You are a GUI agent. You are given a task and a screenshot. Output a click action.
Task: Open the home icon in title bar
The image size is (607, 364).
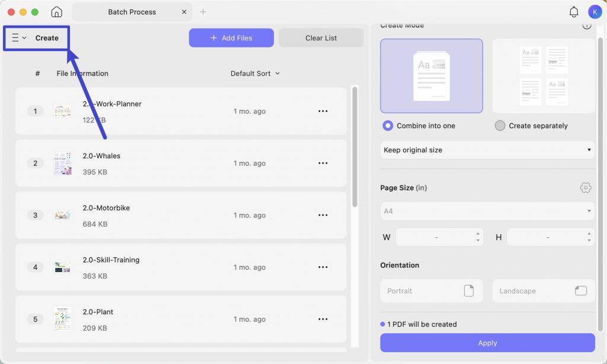(x=56, y=12)
